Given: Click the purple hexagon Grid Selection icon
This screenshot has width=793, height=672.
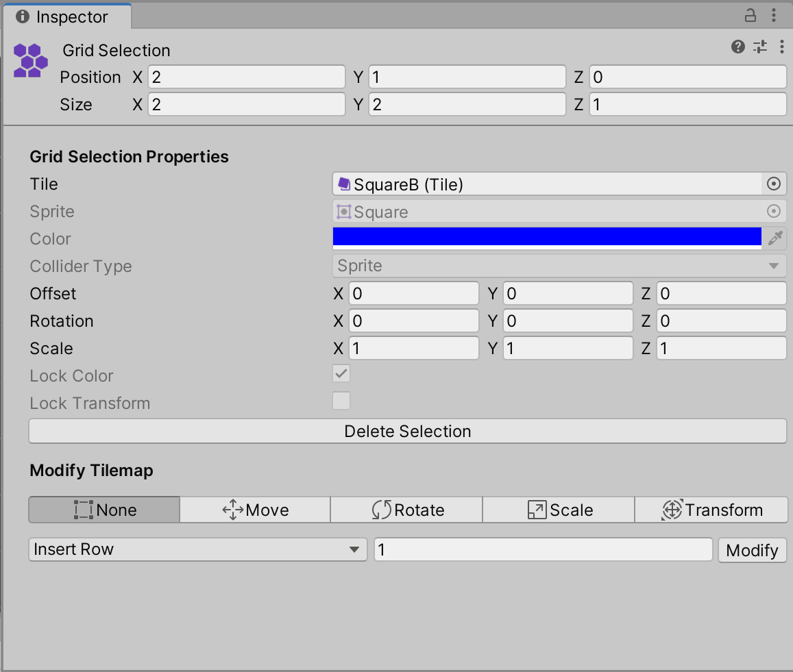Looking at the screenshot, I should click(30, 60).
